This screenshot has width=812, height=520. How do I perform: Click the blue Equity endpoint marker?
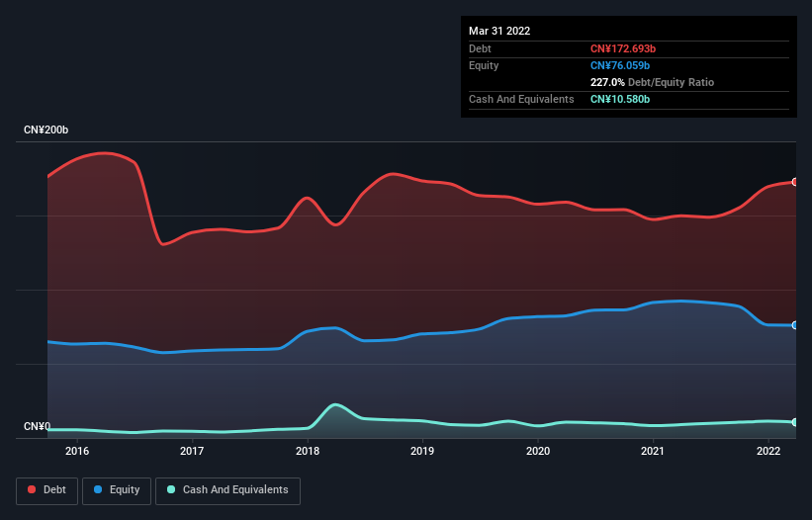tap(795, 325)
